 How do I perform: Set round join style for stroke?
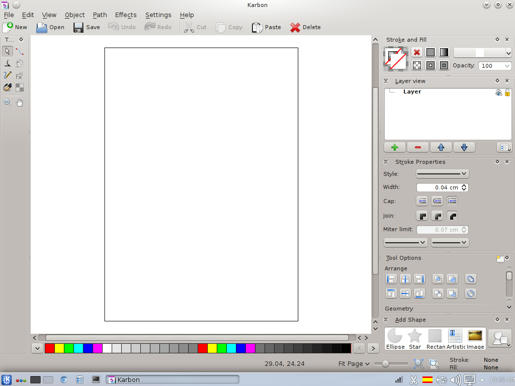437,216
